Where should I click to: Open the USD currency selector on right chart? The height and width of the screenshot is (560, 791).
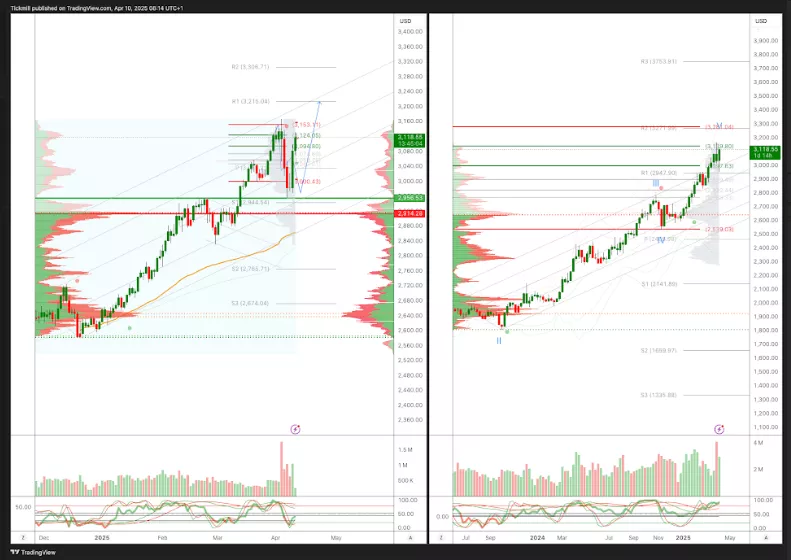point(762,21)
